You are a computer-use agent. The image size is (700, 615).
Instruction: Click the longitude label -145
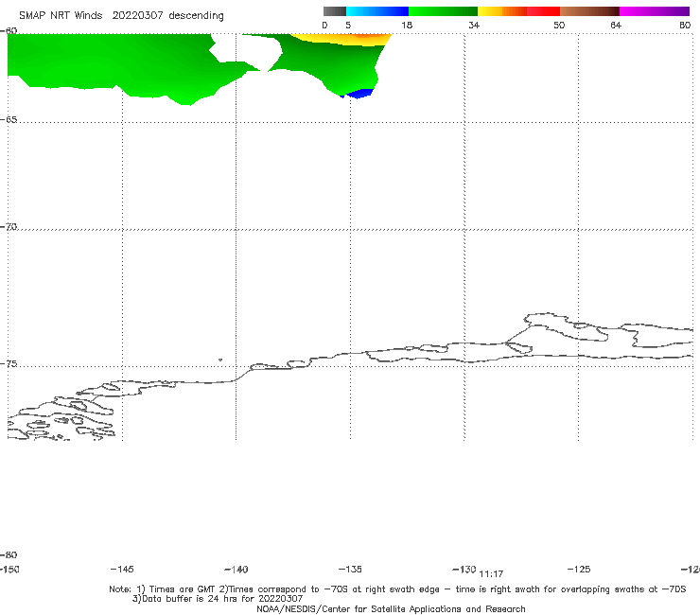coord(122,569)
